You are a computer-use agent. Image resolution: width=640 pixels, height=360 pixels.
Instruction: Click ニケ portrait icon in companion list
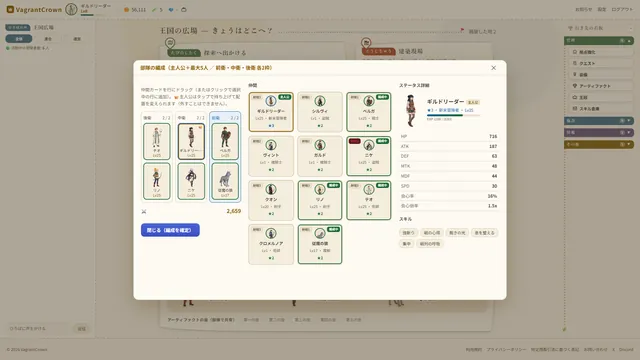click(369, 145)
